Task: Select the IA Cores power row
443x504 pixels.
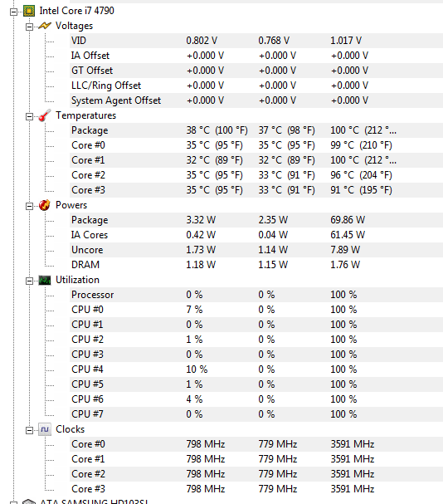Action: (x=256, y=235)
